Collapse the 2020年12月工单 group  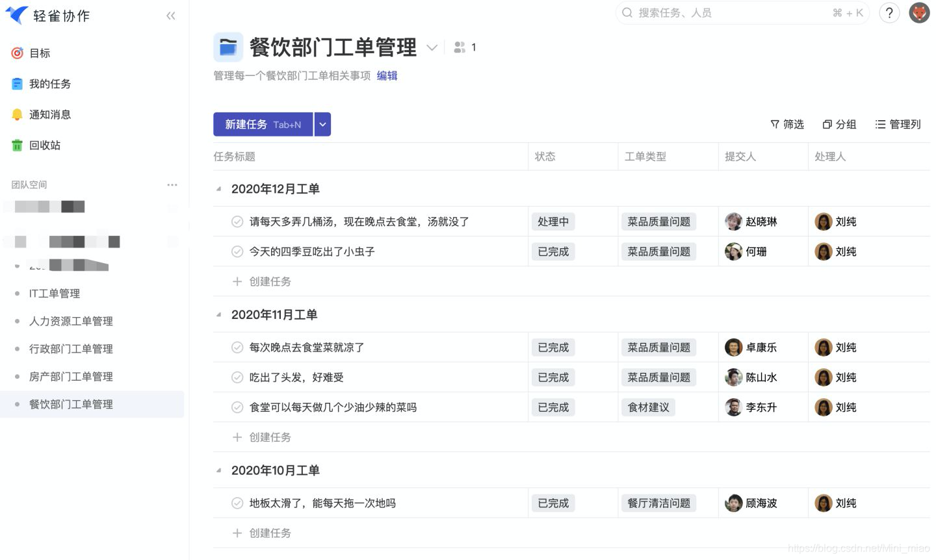(219, 189)
